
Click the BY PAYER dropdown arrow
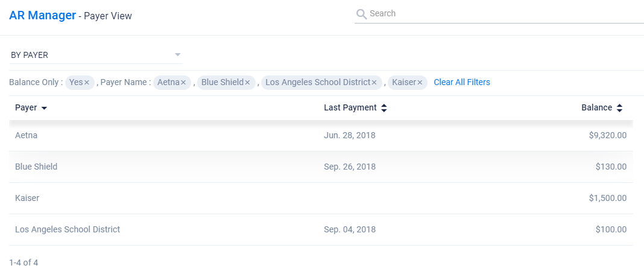pos(177,55)
